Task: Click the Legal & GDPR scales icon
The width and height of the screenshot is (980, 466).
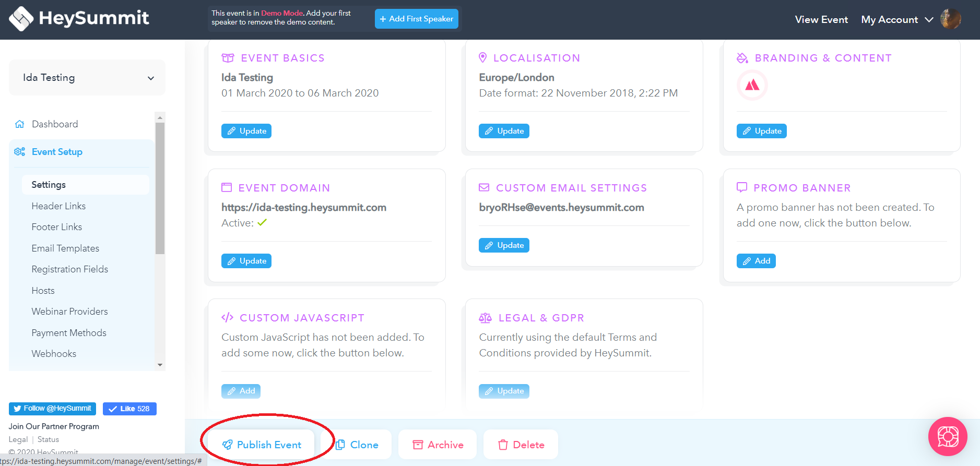Action: pos(485,318)
